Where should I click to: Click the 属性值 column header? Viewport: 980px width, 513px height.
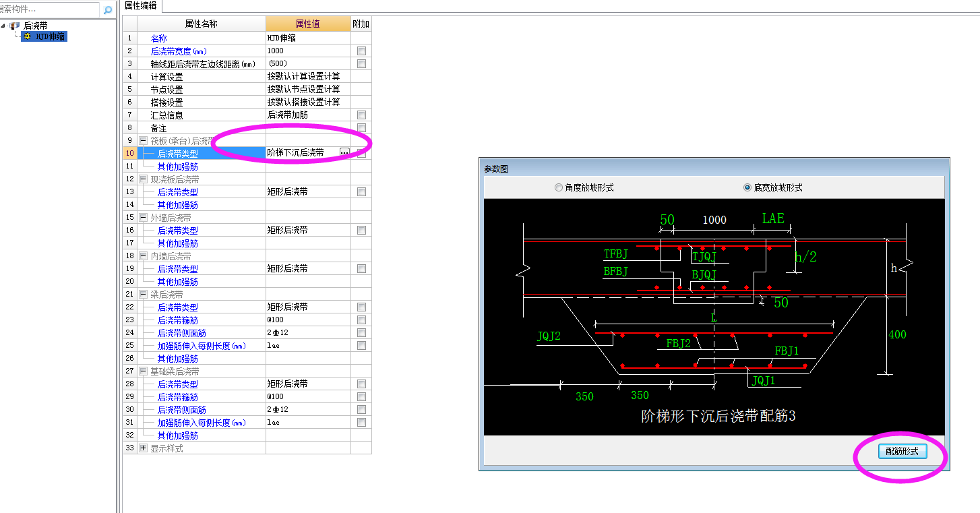click(308, 24)
